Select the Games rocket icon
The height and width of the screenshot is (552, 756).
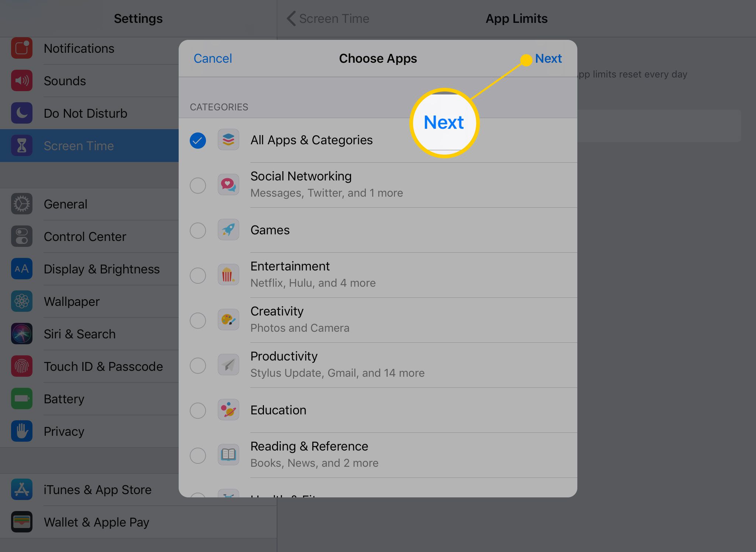click(x=228, y=230)
